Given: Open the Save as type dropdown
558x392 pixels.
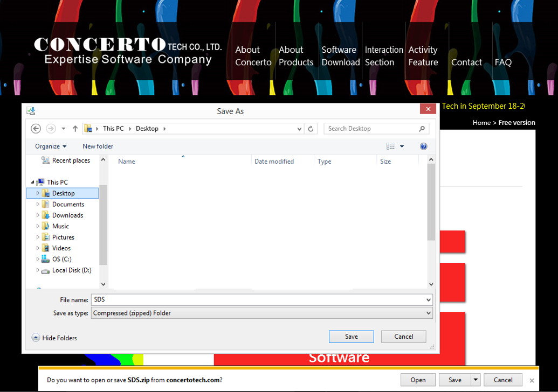Looking at the screenshot, I should point(429,313).
